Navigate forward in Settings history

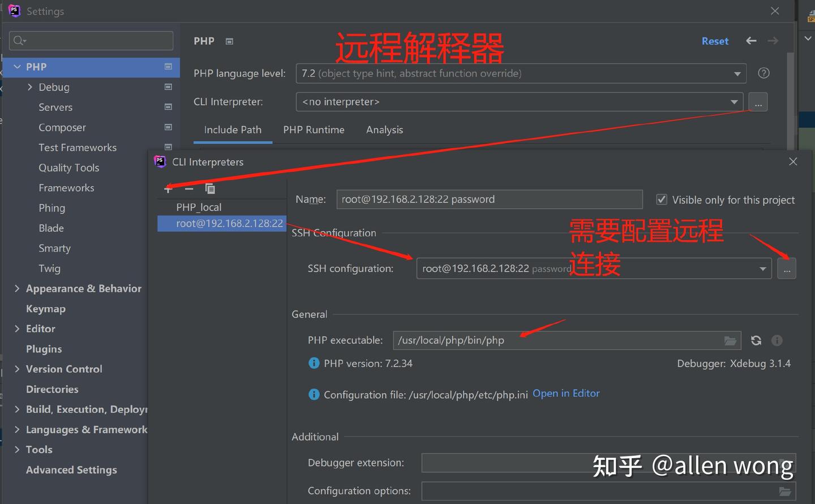point(773,41)
